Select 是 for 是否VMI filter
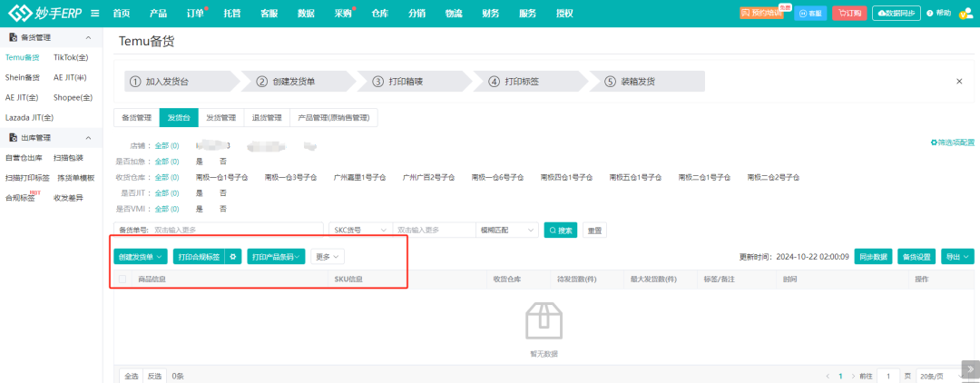980x383 pixels. click(x=200, y=209)
